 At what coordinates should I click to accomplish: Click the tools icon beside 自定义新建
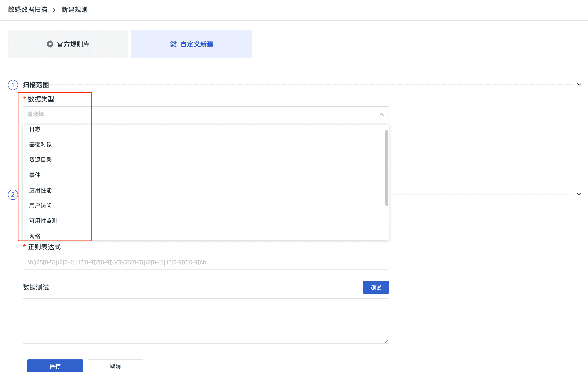173,44
